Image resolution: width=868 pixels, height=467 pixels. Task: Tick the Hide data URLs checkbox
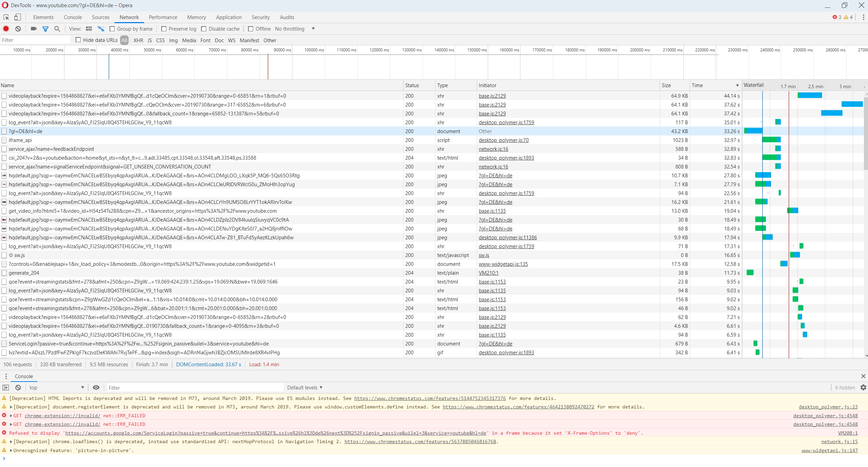pyautogui.click(x=78, y=40)
